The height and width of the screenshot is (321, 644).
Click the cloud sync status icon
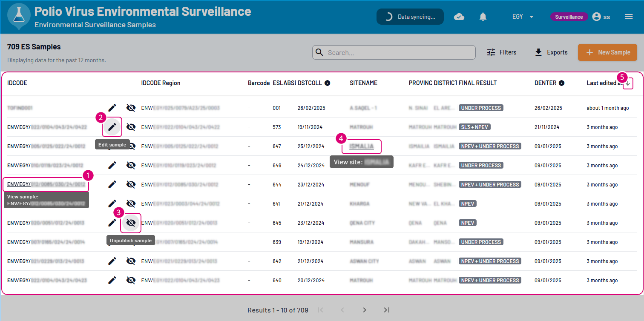point(459,17)
